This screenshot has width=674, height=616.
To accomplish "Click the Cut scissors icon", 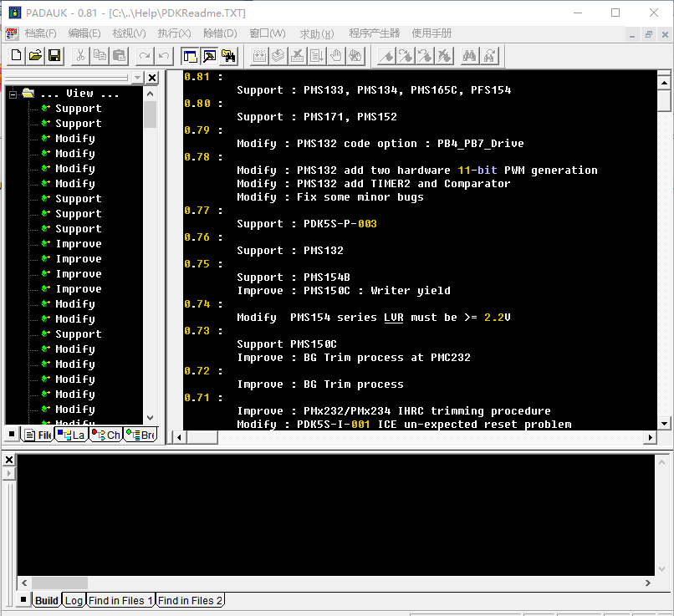I will 80,56.
